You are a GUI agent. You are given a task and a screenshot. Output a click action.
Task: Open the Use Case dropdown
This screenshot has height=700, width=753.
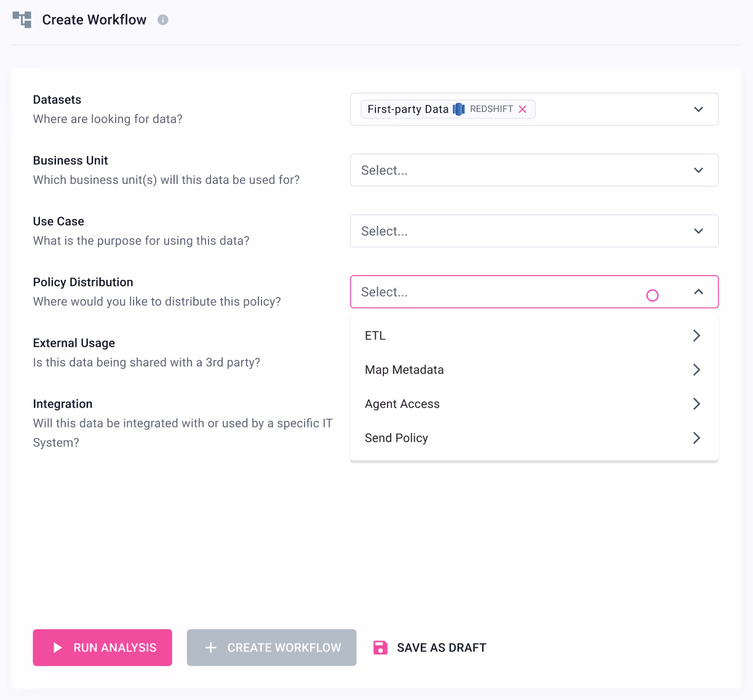point(698,231)
